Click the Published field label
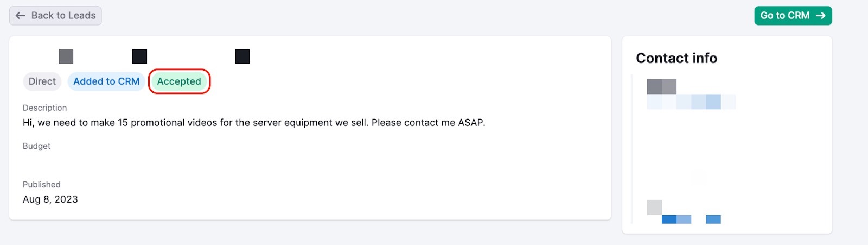 pos(41,185)
